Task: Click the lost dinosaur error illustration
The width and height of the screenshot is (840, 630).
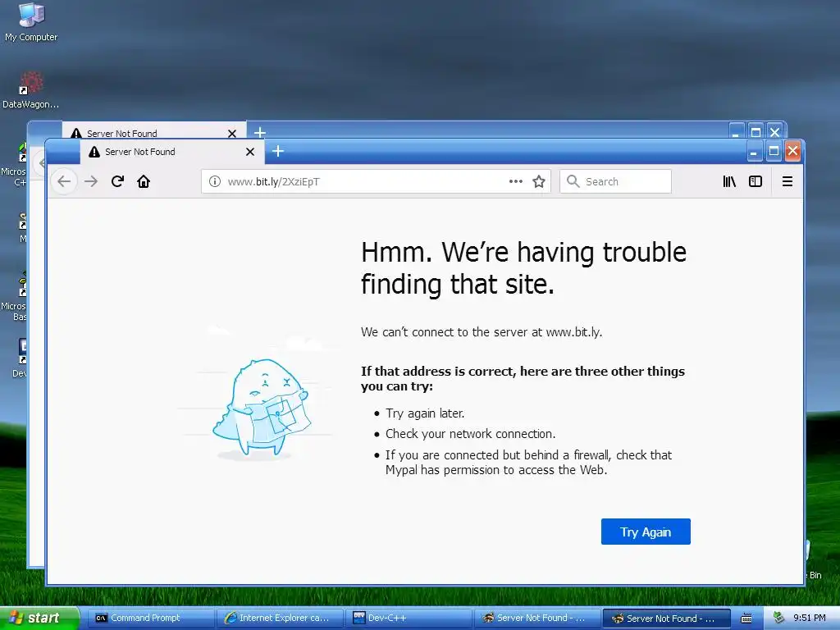Action: pyautogui.click(x=261, y=409)
